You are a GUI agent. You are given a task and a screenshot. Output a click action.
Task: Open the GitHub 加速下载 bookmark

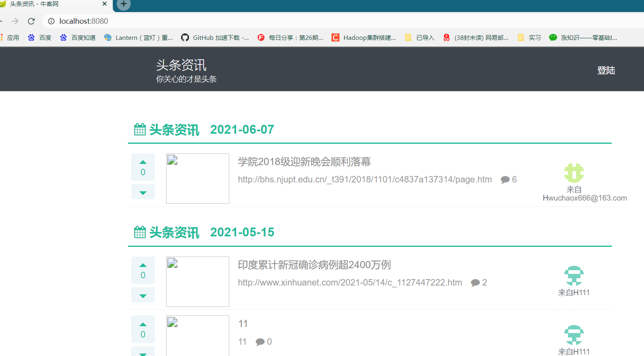pos(215,37)
